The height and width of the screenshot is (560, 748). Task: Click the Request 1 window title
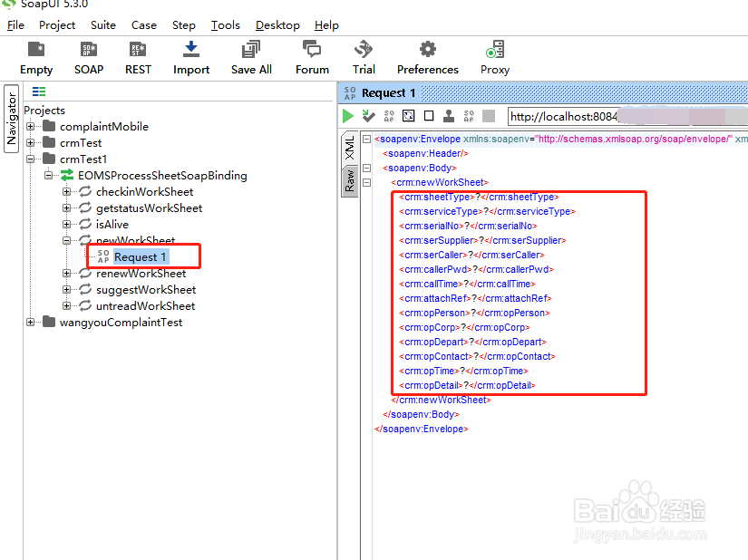click(388, 92)
